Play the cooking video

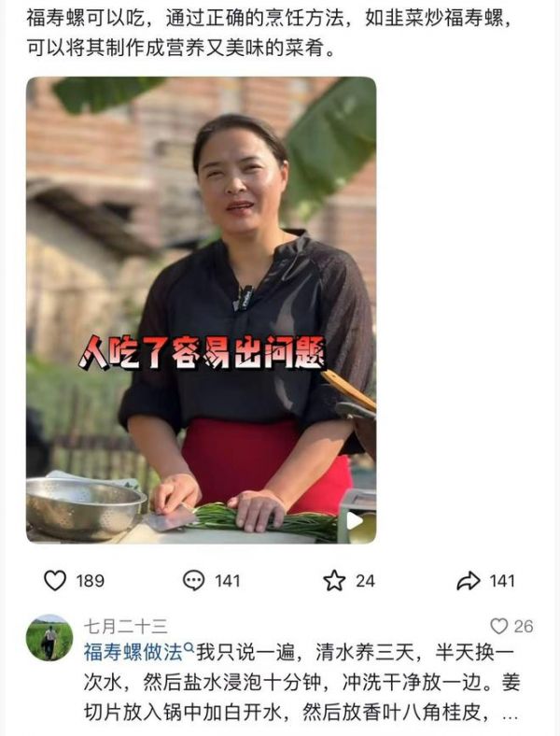click(x=355, y=520)
